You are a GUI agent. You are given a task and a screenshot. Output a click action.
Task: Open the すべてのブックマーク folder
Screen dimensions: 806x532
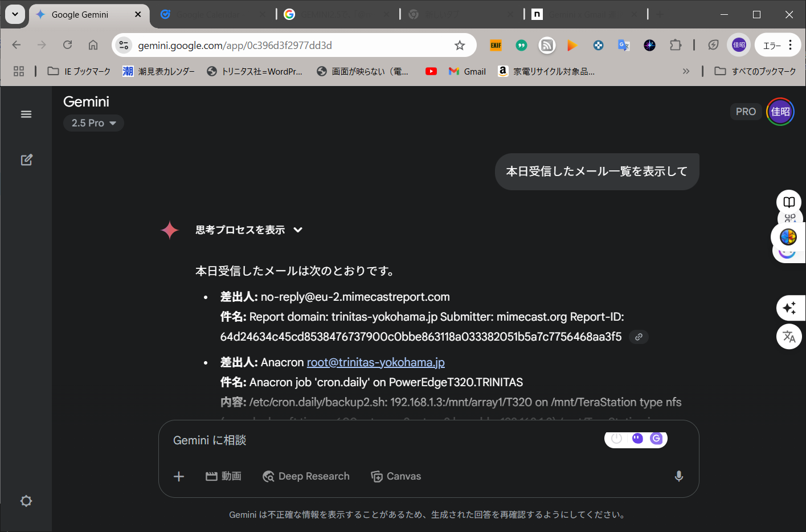coord(755,71)
